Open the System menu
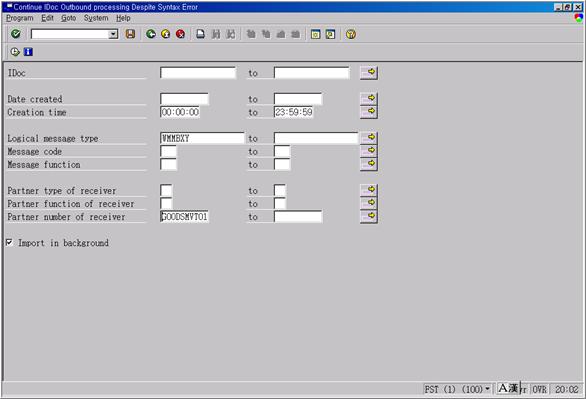This screenshot has width=586, height=399. click(96, 18)
